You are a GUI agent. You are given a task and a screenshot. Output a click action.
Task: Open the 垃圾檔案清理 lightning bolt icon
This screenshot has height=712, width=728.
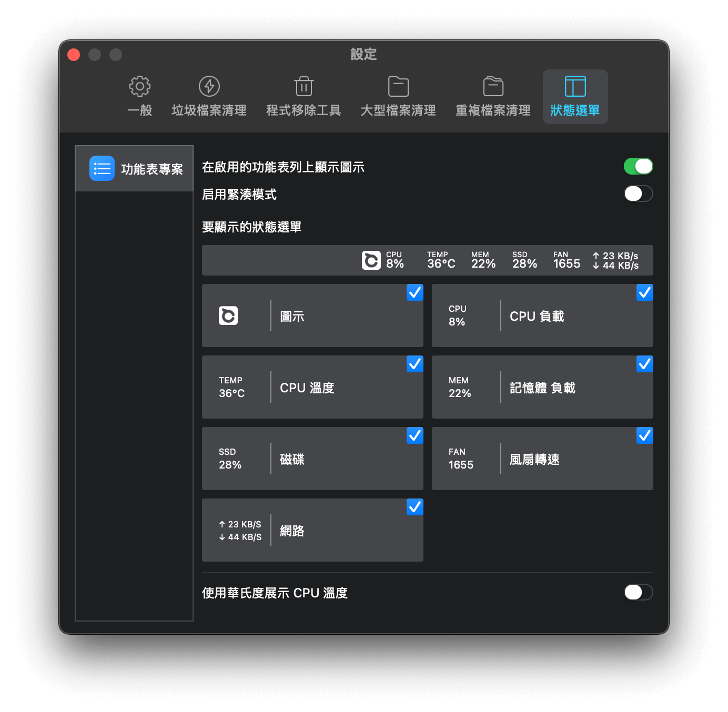tap(209, 86)
